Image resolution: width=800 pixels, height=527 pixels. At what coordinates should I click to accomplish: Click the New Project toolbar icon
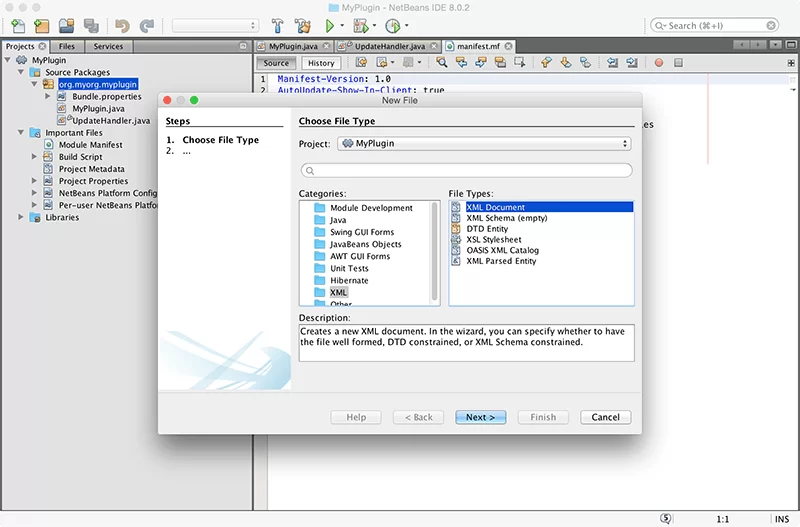[42, 26]
